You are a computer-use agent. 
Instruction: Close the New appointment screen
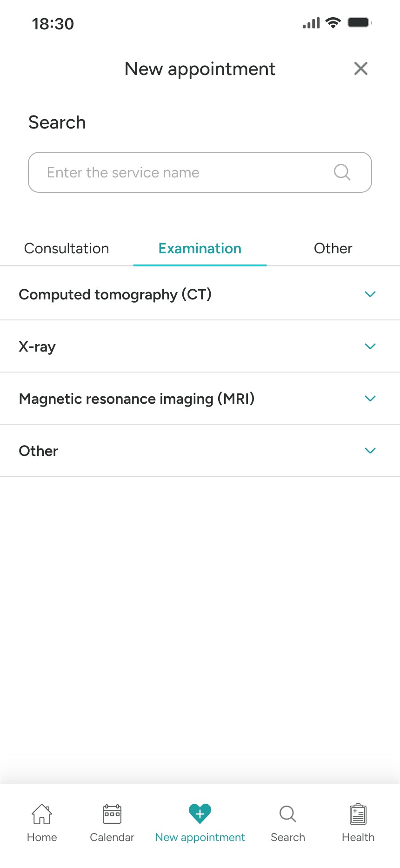pos(361,68)
